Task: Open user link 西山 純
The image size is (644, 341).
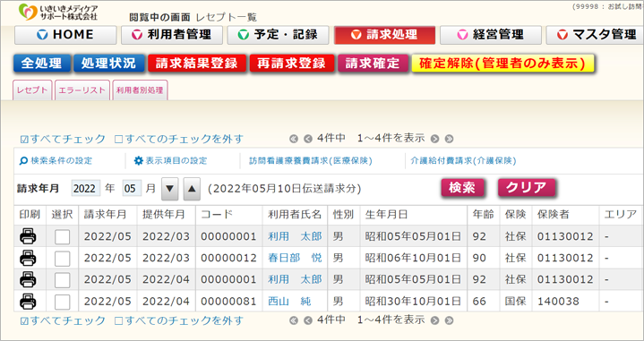Action: click(x=289, y=302)
